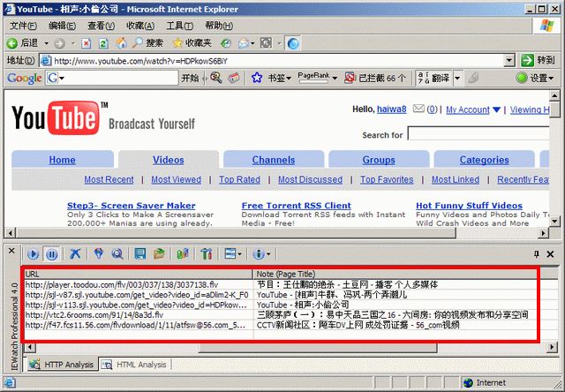Expand the IEWatch info dropdown arrow
The width and height of the screenshot is (565, 392).
coord(268,254)
